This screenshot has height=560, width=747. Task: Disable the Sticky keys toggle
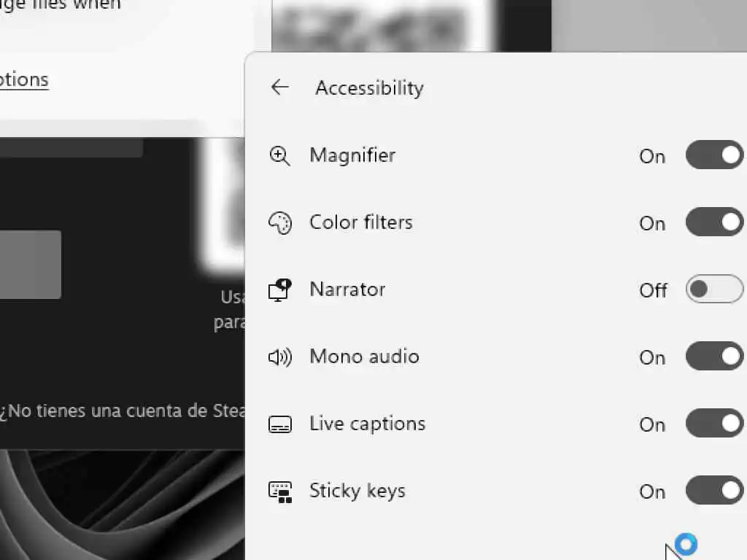coord(715,491)
